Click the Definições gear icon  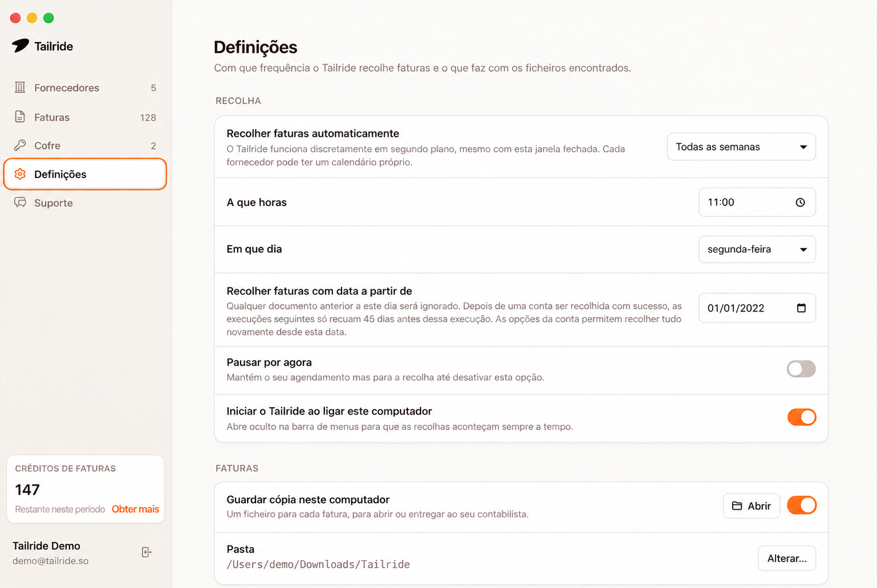click(20, 174)
